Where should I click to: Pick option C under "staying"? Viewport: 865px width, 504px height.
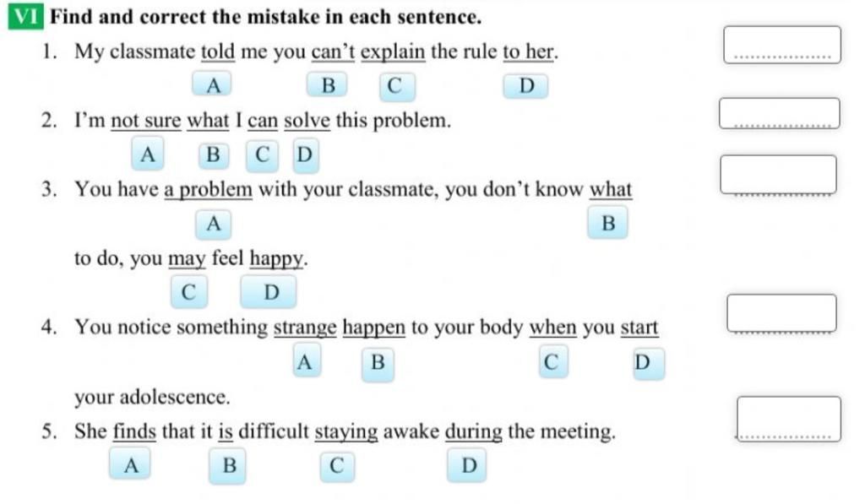coord(337,467)
